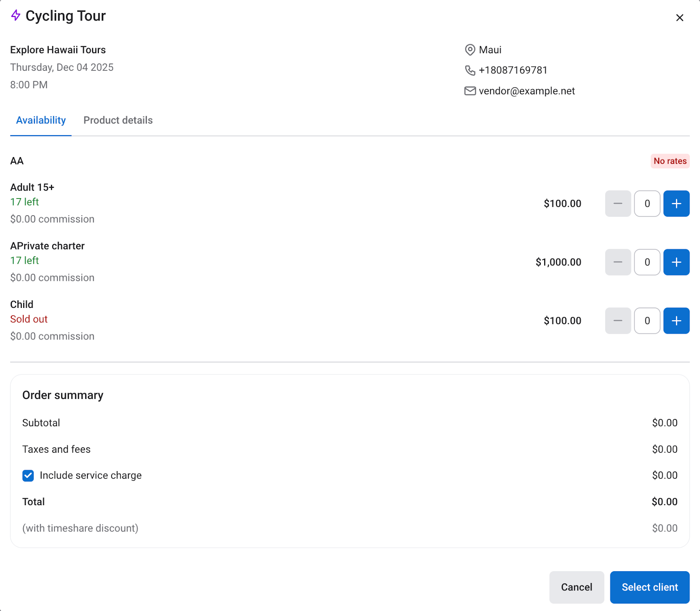Decrease Child ticket quantity with minus
The image size is (700, 611).
pyautogui.click(x=618, y=321)
